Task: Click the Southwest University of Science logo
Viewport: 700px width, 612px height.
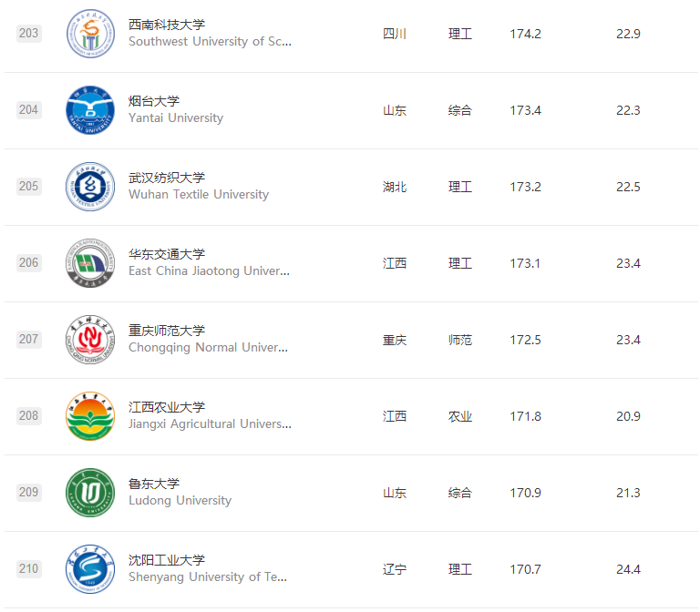Action: 90,34
